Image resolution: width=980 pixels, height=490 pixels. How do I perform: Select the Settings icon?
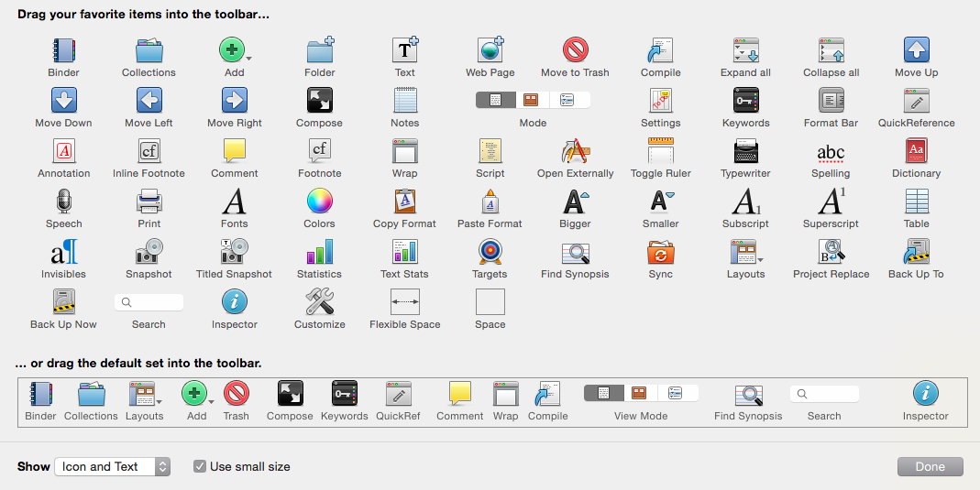[x=660, y=100]
